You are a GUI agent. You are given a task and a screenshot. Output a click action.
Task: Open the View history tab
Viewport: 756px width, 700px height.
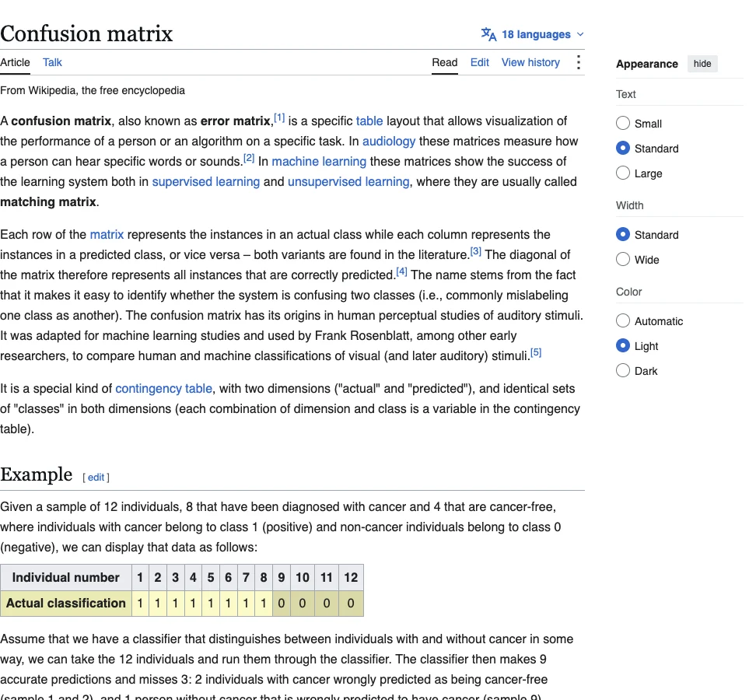pyautogui.click(x=530, y=63)
